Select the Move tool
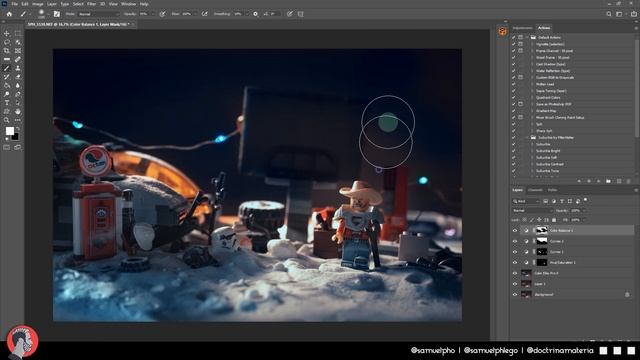The width and height of the screenshot is (640, 360). pyautogui.click(x=7, y=33)
